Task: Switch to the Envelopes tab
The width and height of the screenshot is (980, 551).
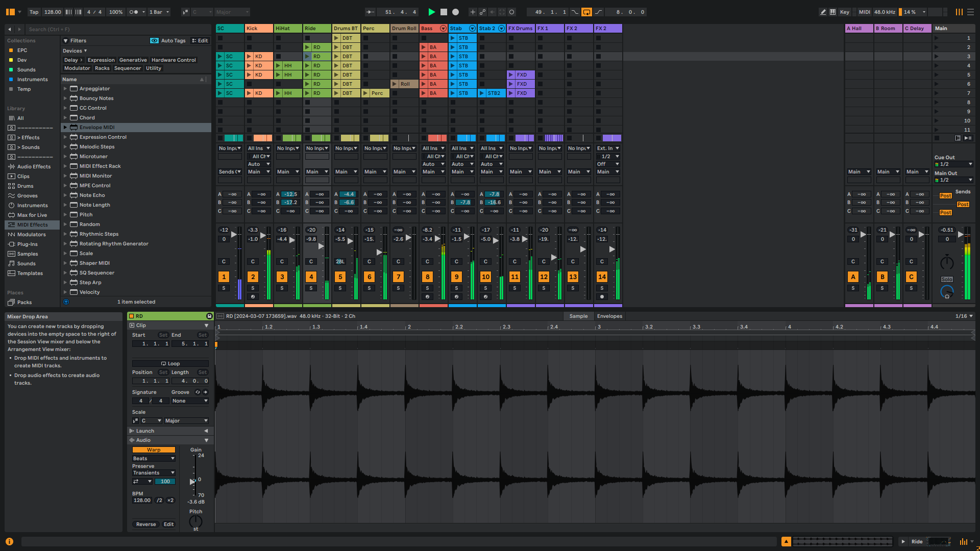Action: click(x=609, y=316)
